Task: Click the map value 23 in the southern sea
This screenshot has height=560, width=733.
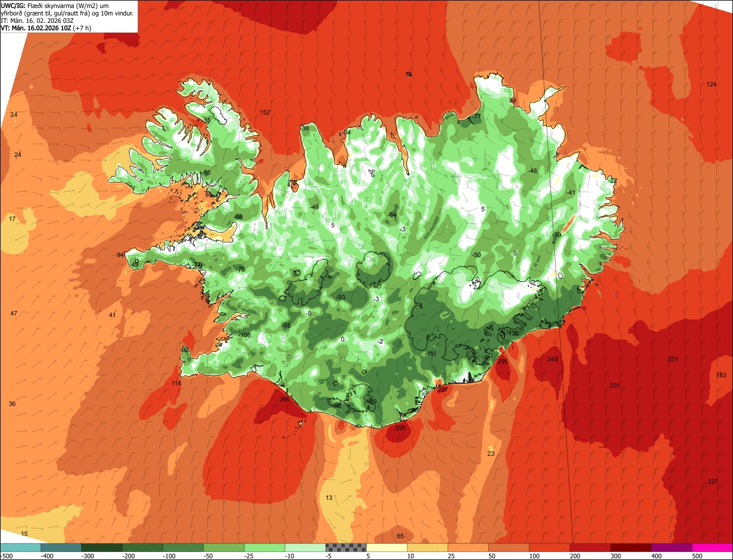Action: (x=491, y=454)
